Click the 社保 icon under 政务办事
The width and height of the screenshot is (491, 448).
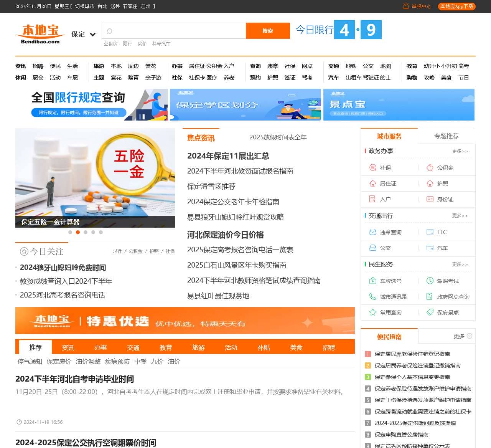click(x=372, y=168)
